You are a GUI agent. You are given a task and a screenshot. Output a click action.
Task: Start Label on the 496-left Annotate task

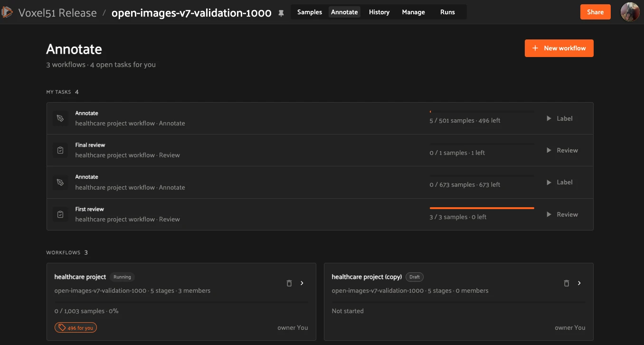[x=559, y=118]
